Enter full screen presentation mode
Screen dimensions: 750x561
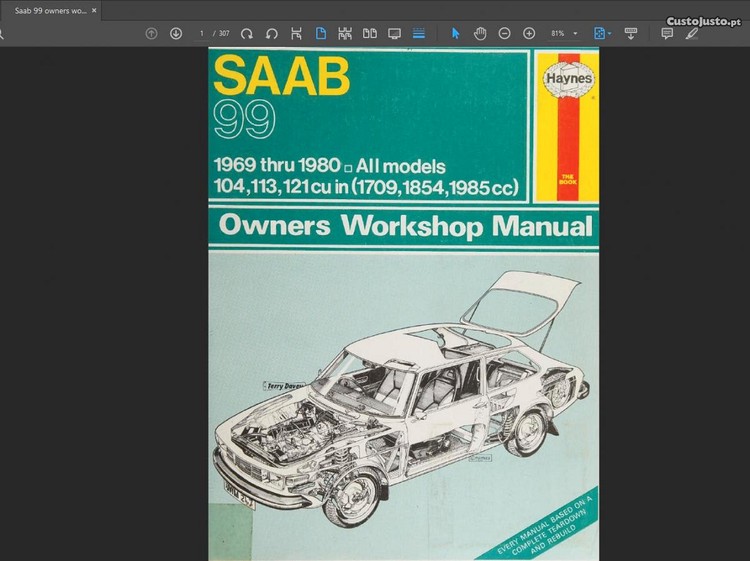[394, 33]
